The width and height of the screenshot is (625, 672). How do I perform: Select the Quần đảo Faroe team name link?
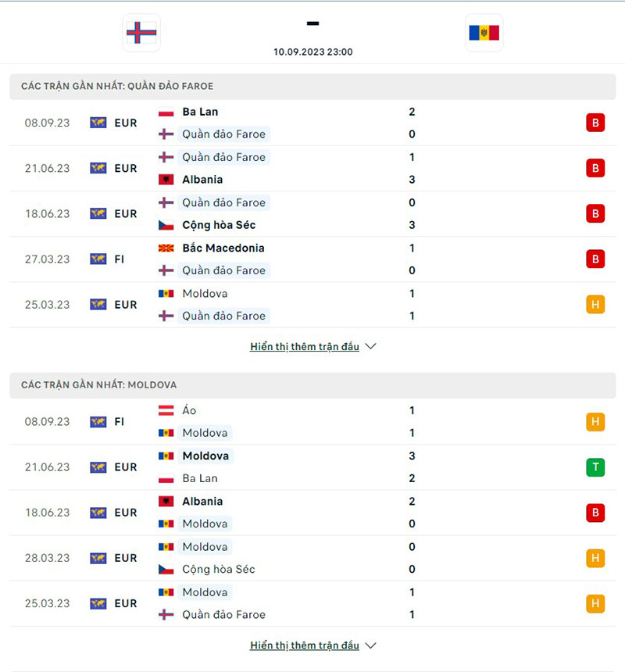tap(224, 134)
